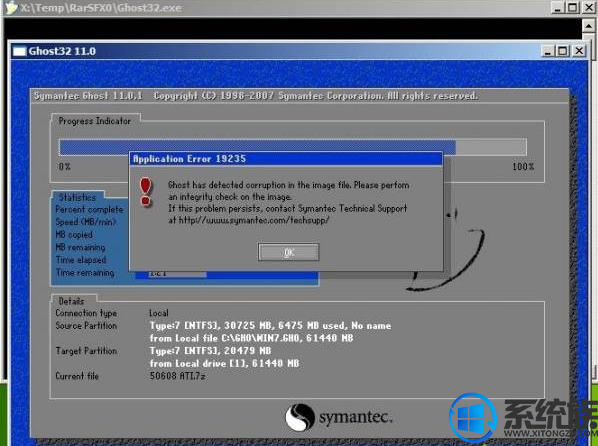Screen dimensions: 598x446
Task: Minimize the outer Ghost32.exe window
Action: (x=557, y=8)
